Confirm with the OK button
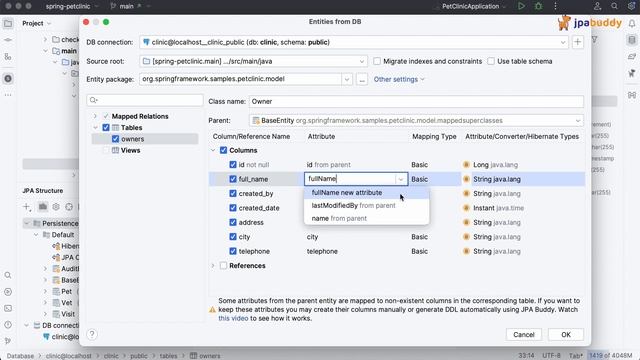Image resolution: width=640 pixels, height=360 pixels. [x=566, y=335]
